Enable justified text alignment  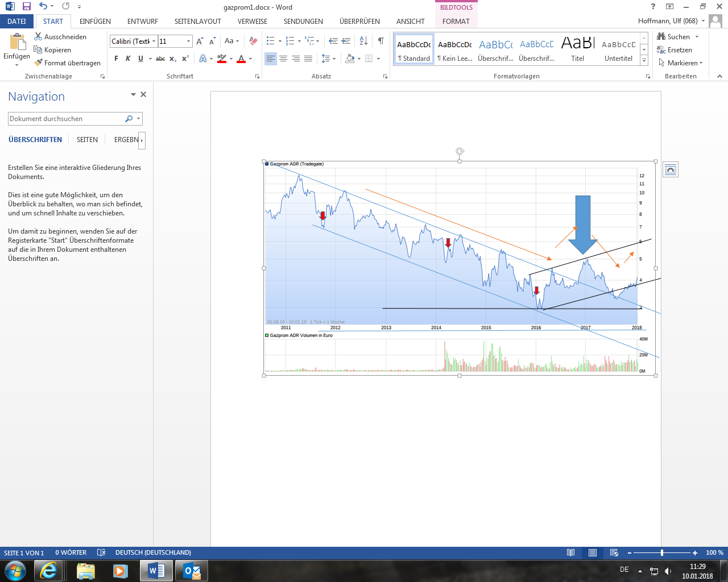pyautogui.click(x=308, y=58)
